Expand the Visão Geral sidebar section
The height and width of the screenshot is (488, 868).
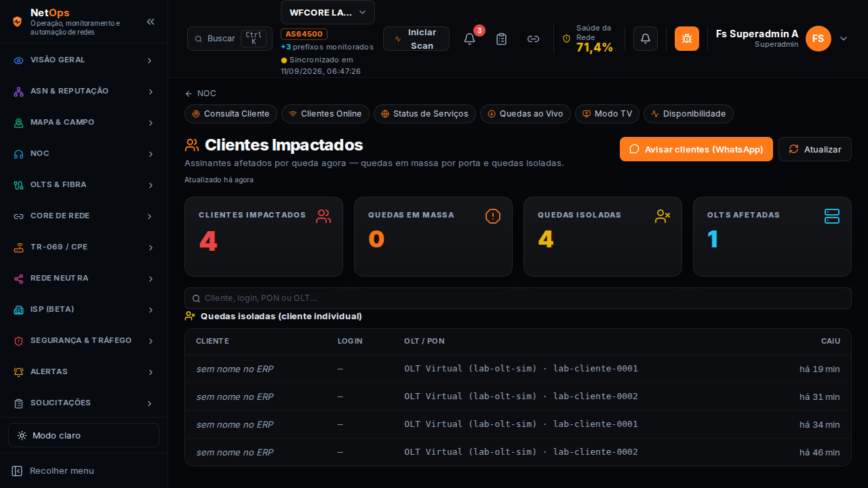pyautogui.click(x=83, y=60)
